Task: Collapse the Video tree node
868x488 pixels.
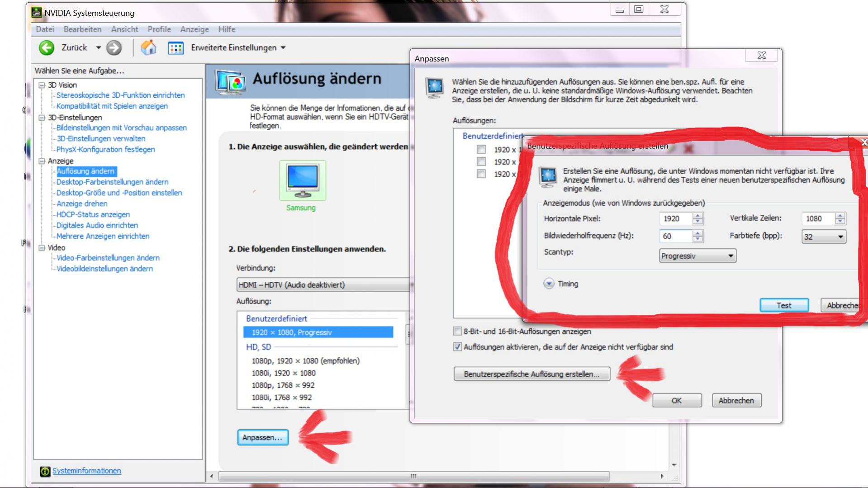Action: pyautogui.click(x=42, y=247)
